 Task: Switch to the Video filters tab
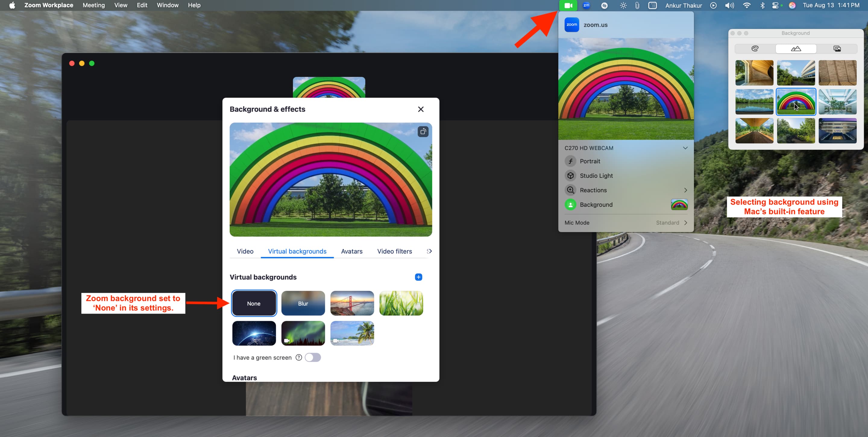click(394, 251)
